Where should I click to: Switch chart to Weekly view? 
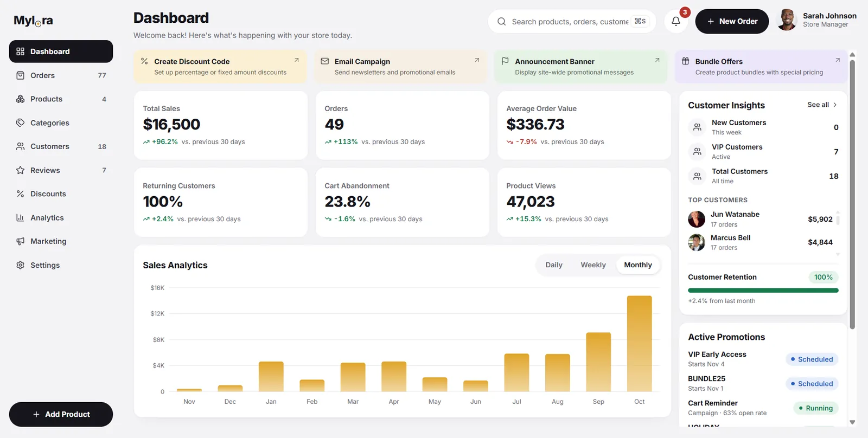[593, 265]
